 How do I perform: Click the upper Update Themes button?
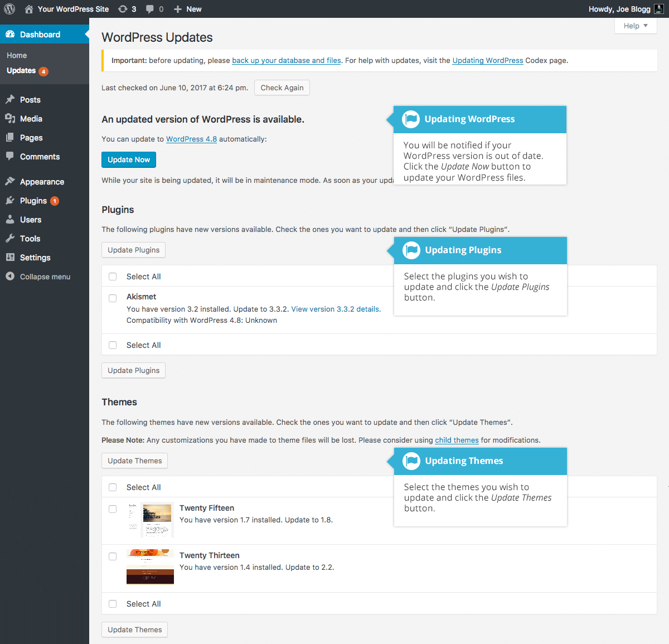pos(135,461)
